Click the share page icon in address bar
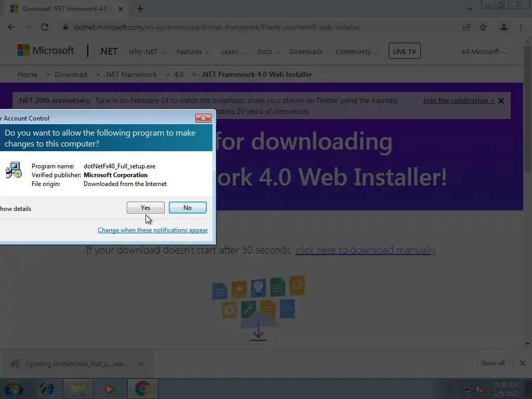The height and width of the screenshot is (399, 532). point(467,27)
